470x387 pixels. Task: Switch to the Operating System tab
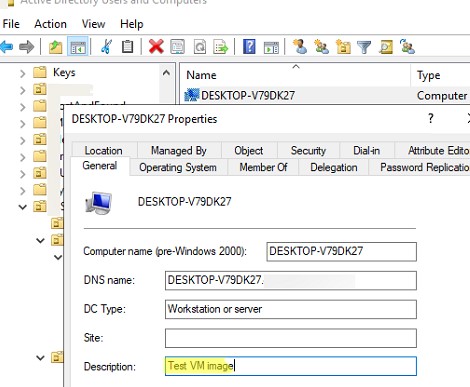pyautogui.click(x=178, y=167)
